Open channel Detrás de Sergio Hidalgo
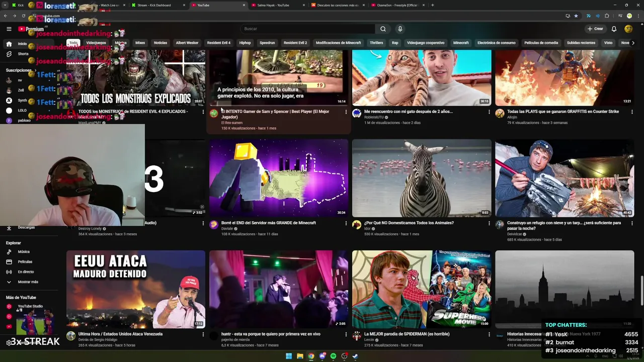Viewport: 644px width, 362px height. tap(99, 339)
